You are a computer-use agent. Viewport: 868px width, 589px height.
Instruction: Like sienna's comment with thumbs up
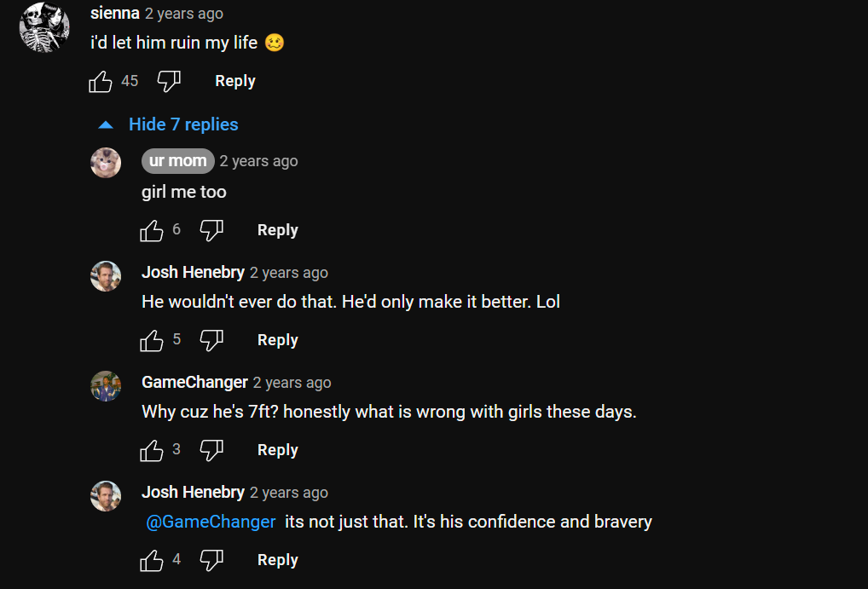[101, 81]
